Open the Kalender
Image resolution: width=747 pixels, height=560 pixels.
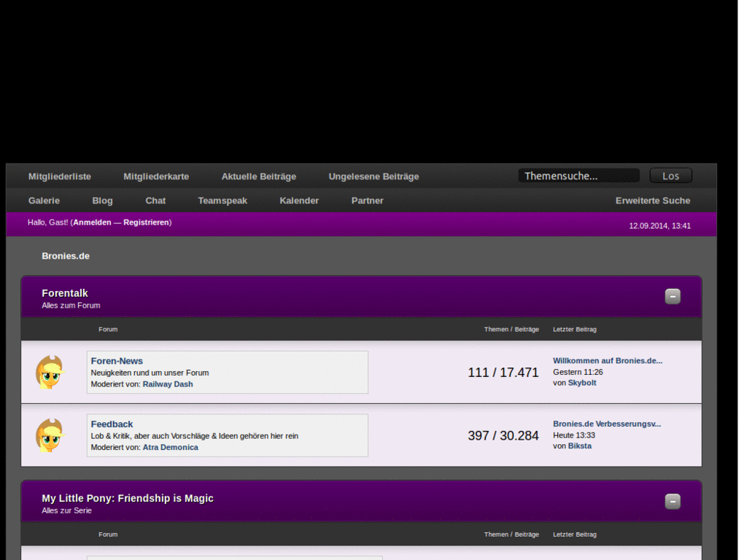pos(299,201)
